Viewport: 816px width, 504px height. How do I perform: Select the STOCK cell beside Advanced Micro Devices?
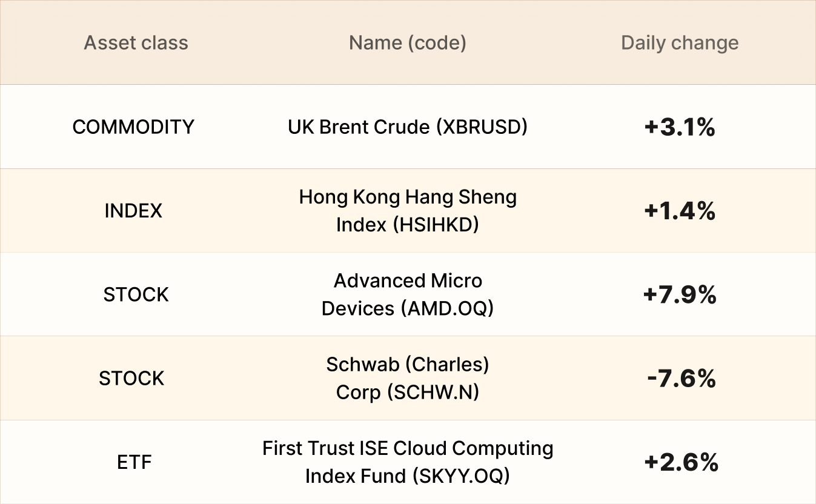click(x=136, y=295)
